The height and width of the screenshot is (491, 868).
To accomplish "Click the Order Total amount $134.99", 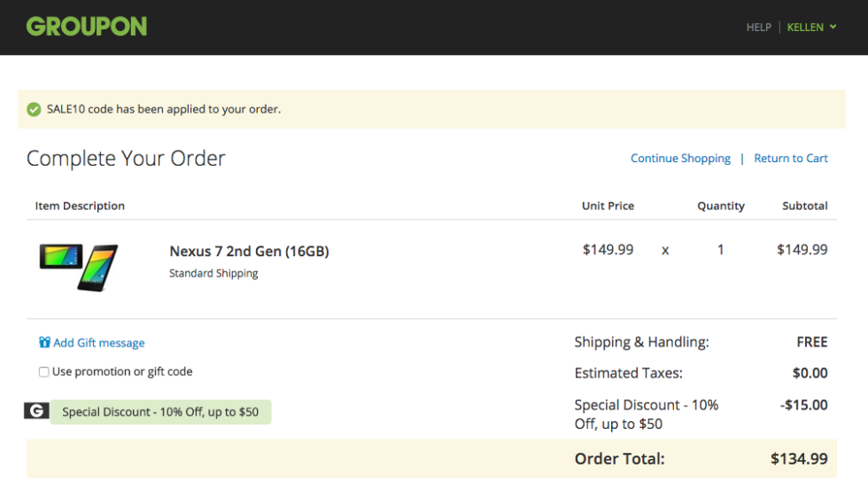I will click(x=799, y=459).
